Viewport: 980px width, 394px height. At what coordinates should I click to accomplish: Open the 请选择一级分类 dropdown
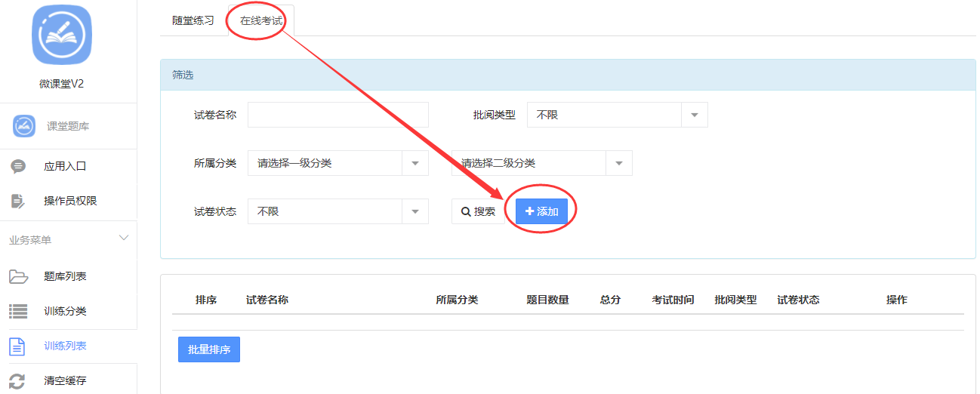click(338, 163)
